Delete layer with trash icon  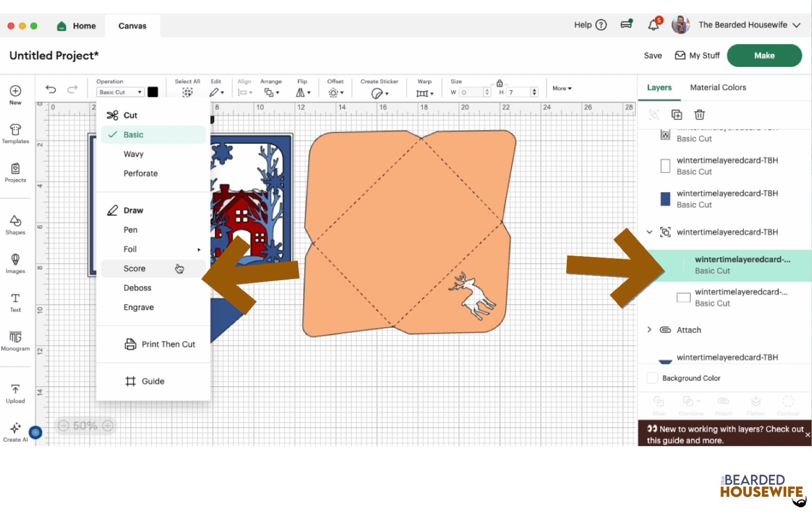[699, 115]
